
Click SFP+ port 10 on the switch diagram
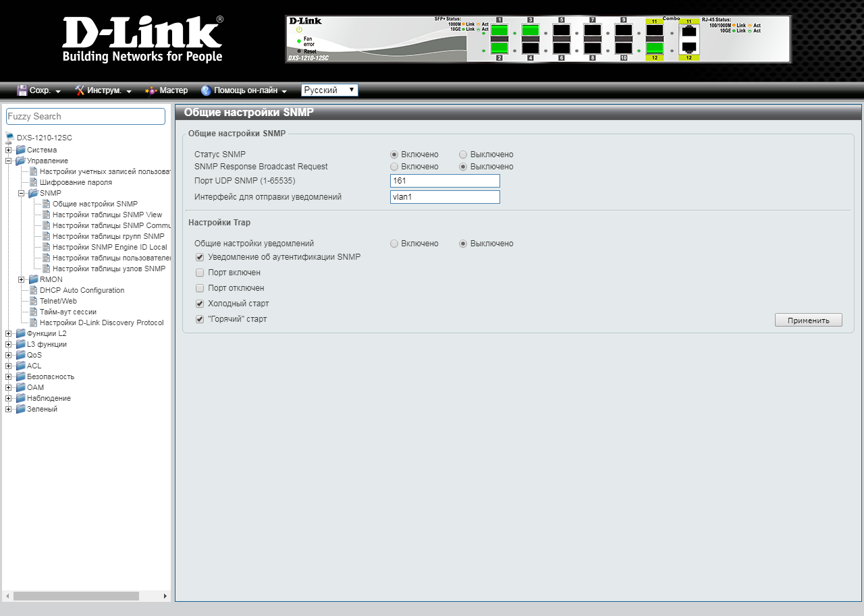624,49
